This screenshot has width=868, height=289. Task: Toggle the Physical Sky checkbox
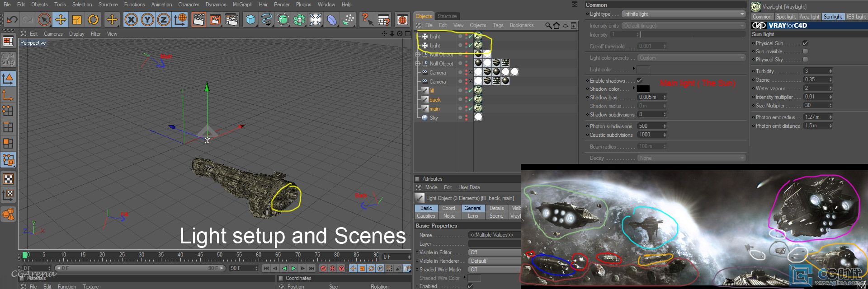click(805, 60)
